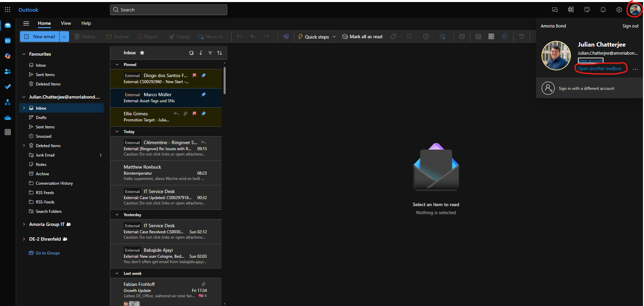Open the Drafts folder
The width and height of the screenshot is (644, 306).
[62, 117]
